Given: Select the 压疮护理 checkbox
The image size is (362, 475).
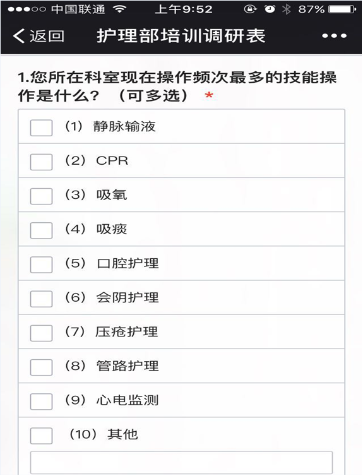Looking at the screenshot, I should pyautogui.click(x=41, y=333).
